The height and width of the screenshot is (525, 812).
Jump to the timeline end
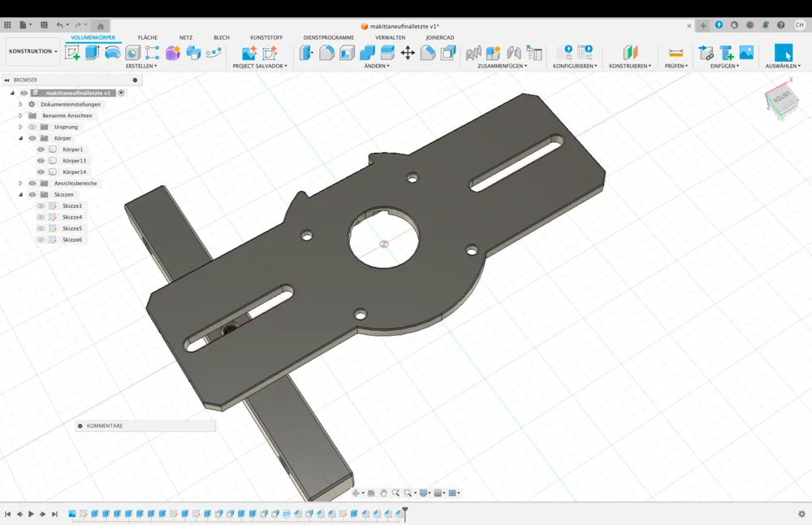pos(54,514)
